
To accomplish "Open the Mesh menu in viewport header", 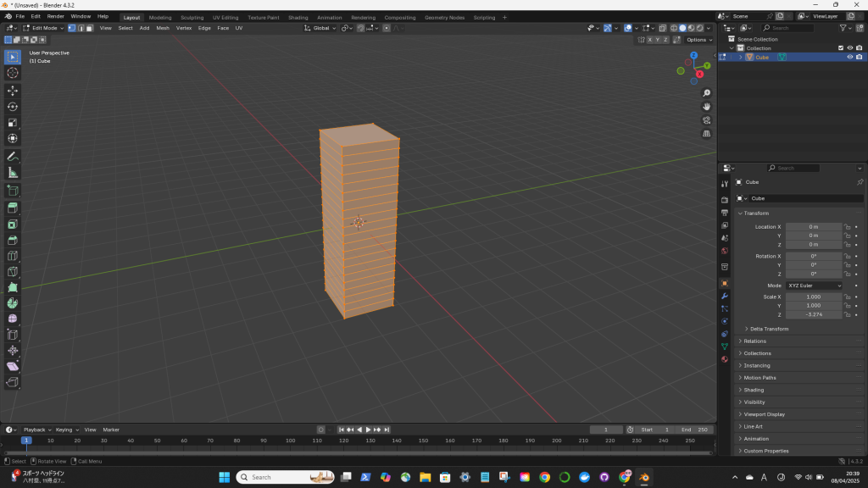I will point(162,28).
